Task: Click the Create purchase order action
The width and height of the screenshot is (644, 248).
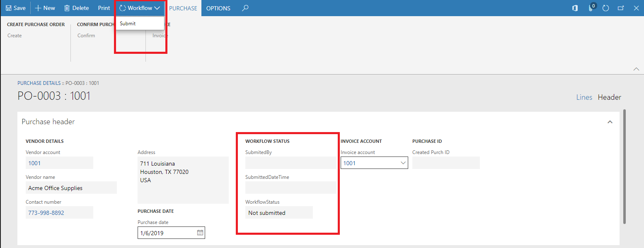Action: (14, 35)
